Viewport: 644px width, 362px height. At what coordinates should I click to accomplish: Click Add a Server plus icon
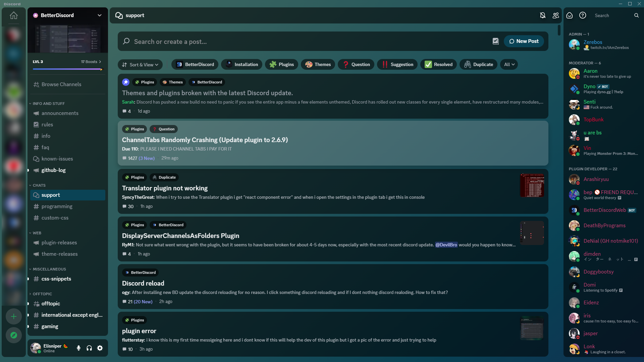[x=14, y=316]
